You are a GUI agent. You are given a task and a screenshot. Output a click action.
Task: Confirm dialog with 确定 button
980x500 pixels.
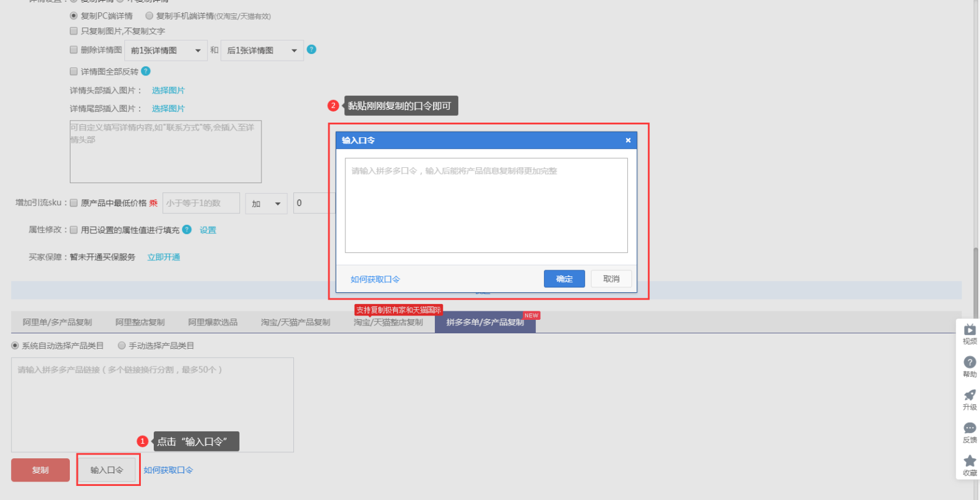564,279
